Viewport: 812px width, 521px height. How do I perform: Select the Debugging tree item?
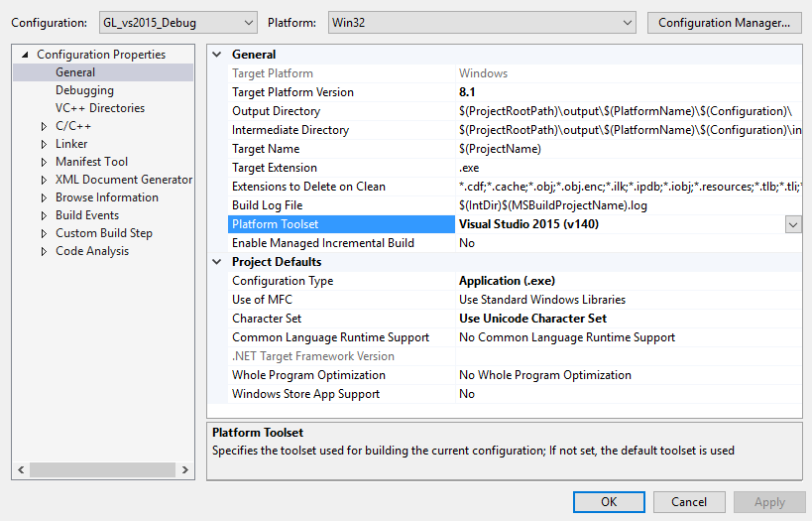pos(84,90)
